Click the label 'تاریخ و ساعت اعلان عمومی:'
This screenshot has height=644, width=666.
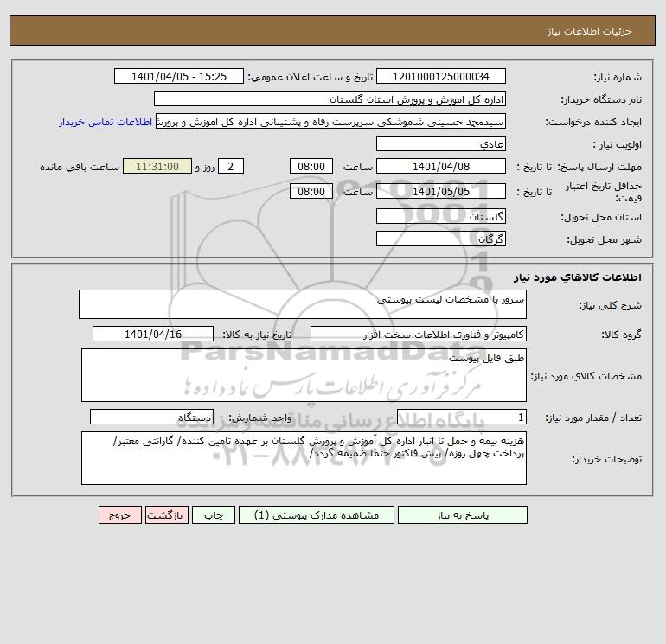(311, 77)
